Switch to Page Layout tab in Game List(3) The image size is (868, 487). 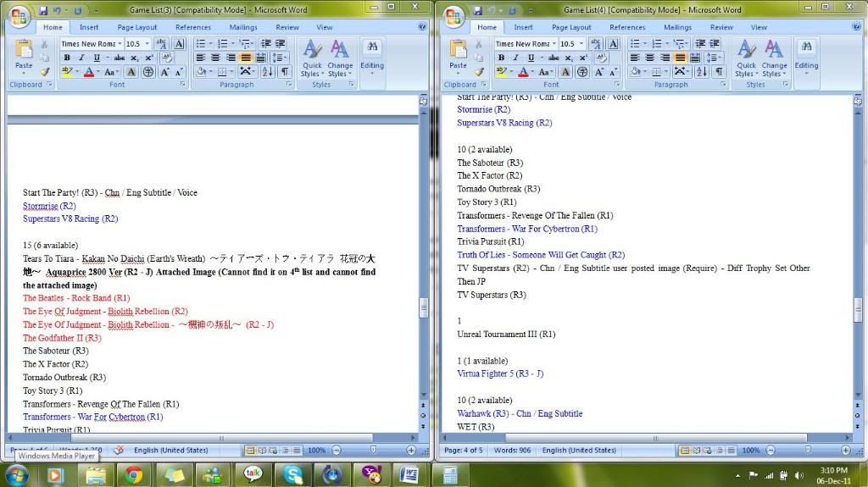click(136, 27)
